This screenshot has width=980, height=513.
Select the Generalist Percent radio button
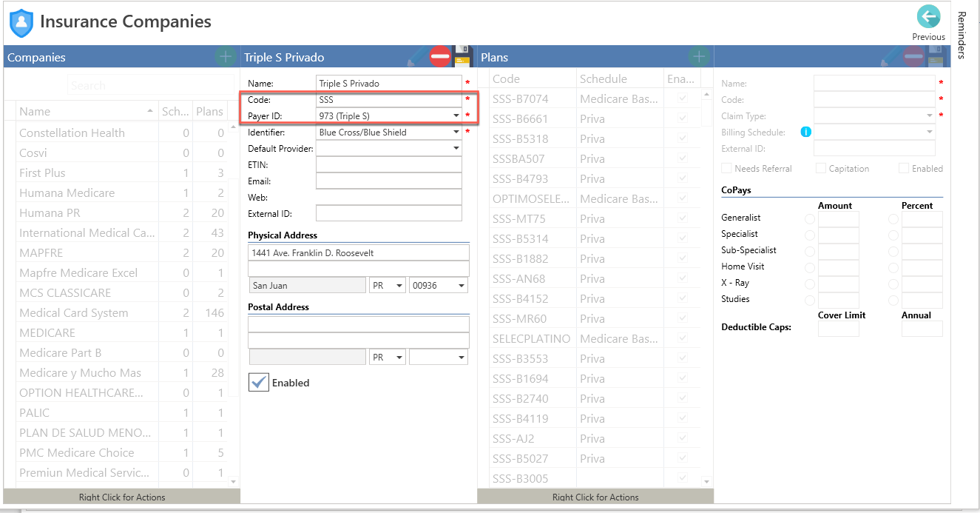[893, 219]
